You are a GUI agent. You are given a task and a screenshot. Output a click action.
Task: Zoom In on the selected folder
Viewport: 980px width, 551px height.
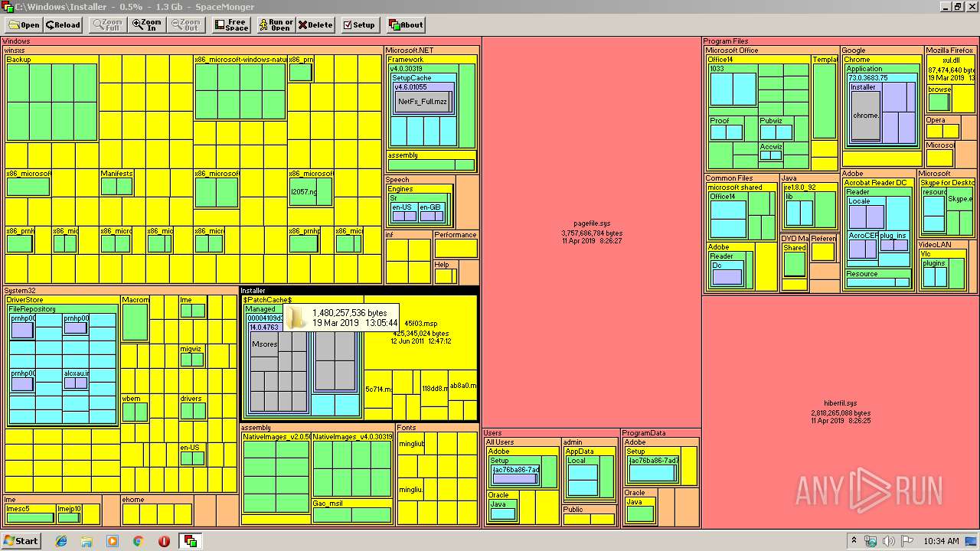click(x=147, y=24)
